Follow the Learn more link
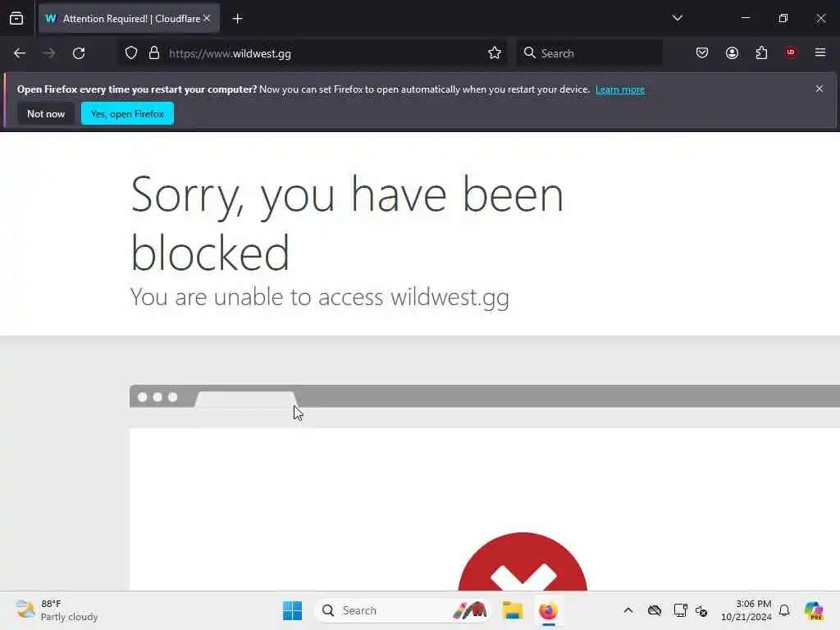This screenshot has width=840, height=630. click(620, 89)
